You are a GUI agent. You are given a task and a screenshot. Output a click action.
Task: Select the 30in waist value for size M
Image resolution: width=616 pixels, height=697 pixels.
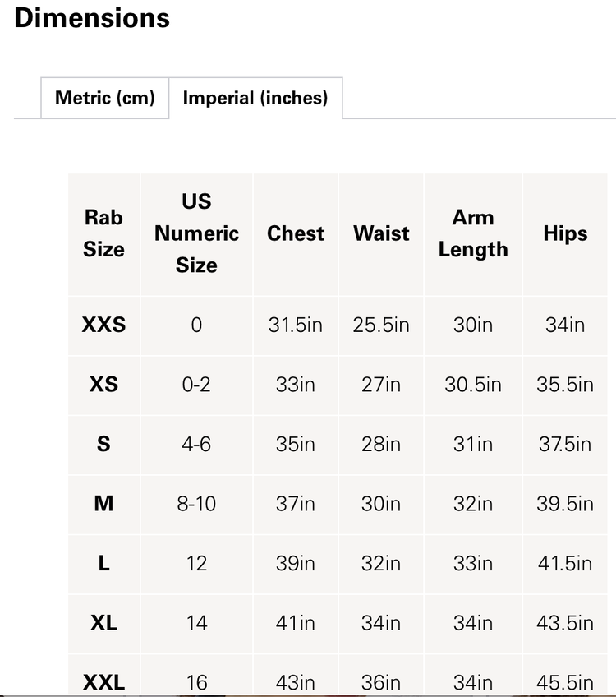(x=380, y=504)
